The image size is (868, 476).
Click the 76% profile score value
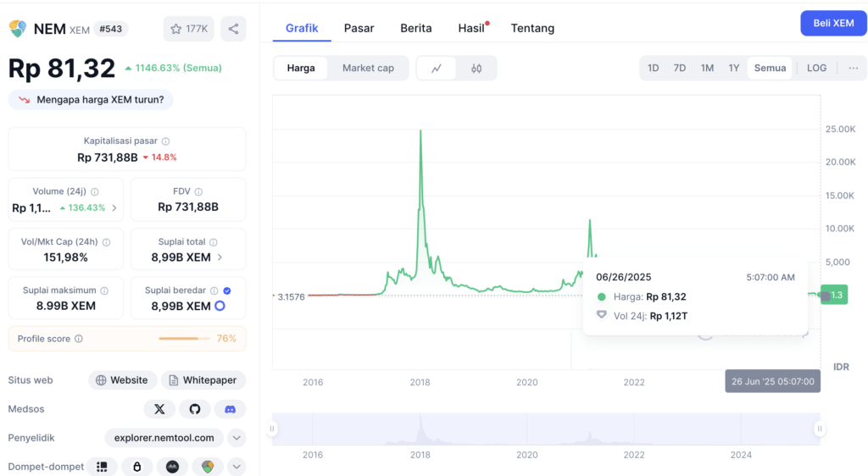(x=226, y=338)
